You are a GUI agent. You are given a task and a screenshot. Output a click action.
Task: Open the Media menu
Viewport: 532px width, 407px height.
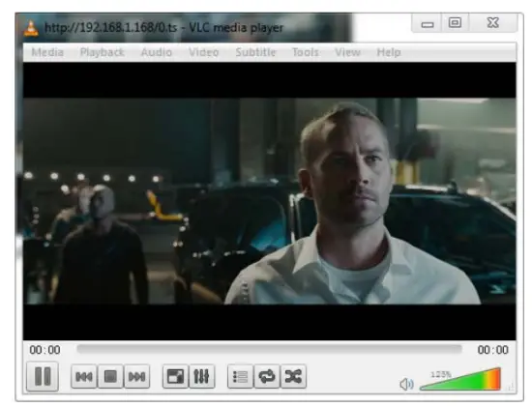[47, 52]
